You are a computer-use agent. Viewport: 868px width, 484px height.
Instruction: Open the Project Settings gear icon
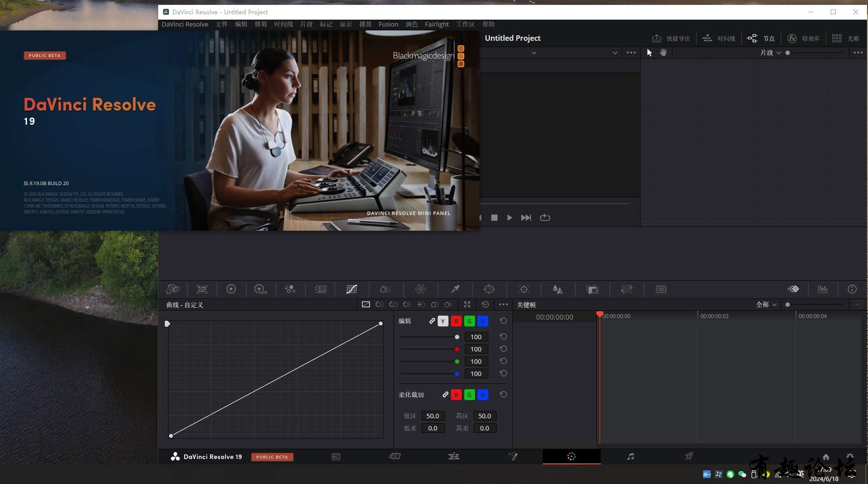[x=850, y=457]
